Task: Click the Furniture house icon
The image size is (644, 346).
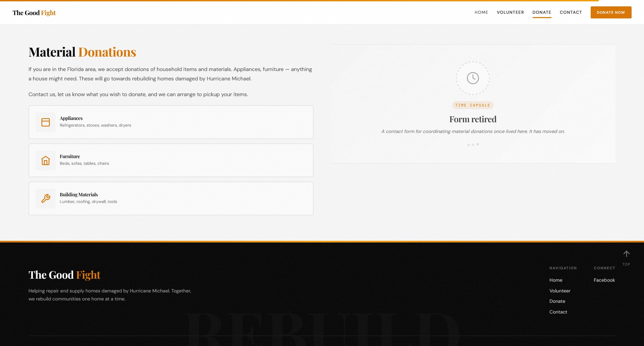Action: [46, 160]
